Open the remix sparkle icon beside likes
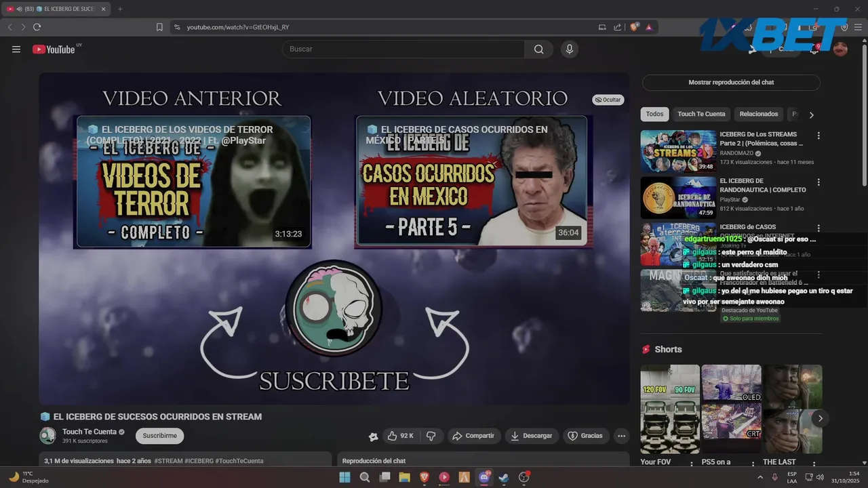This screenshot has width=868, height=488. [372, 436]
